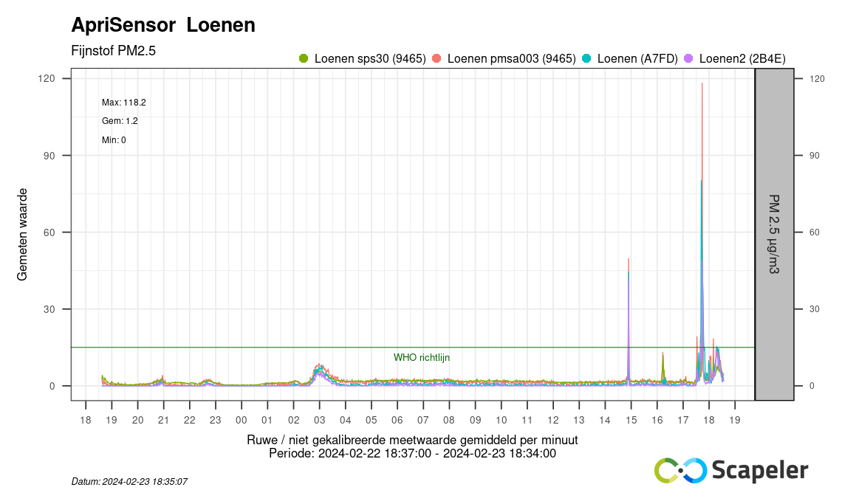Click the '09' x-axis tick label
Viewport: 842px width, 504px height.
(475, 421)
